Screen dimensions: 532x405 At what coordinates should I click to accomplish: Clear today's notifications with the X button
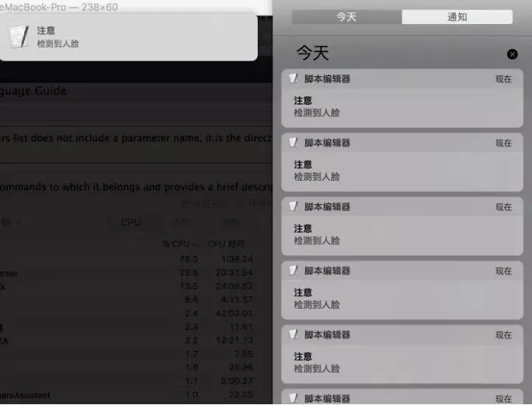(x=512, y=54)
